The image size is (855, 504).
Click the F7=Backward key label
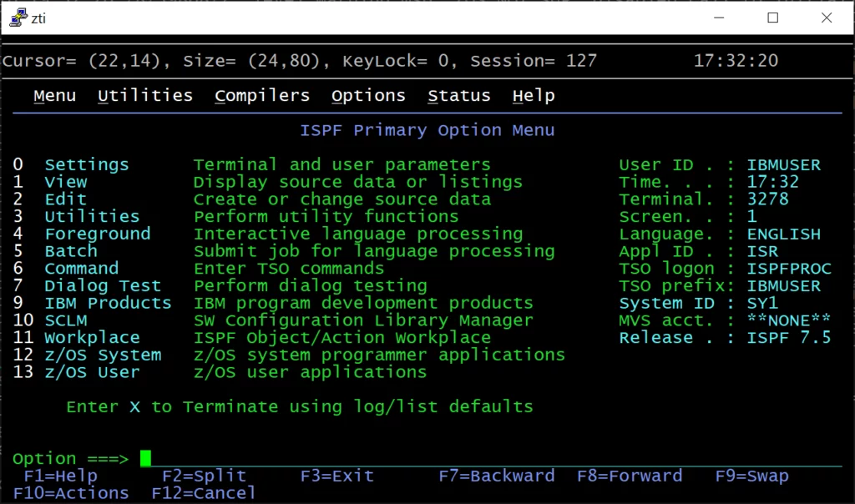point(496,476)
